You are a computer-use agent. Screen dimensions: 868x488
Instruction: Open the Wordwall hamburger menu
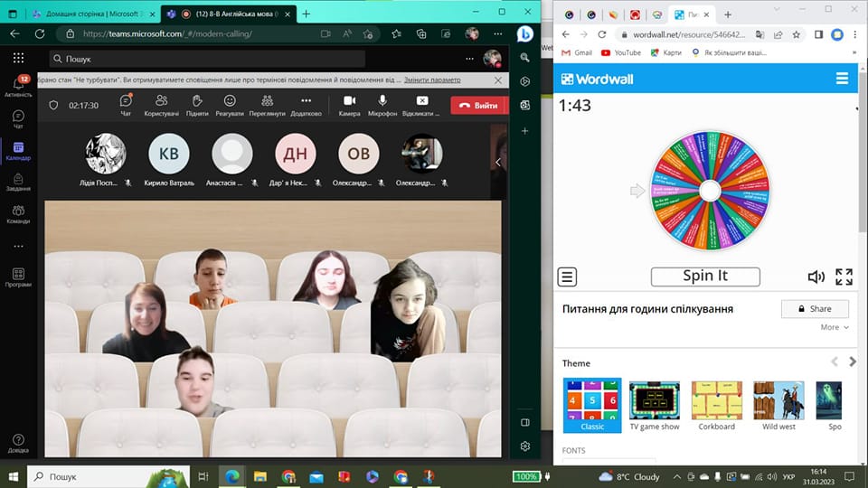[842, 79]
